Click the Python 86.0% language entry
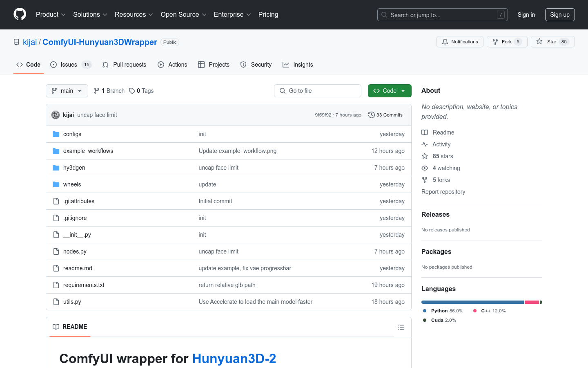Image resolution: width=588 pixels, height=368 pixels. [443, 311]
